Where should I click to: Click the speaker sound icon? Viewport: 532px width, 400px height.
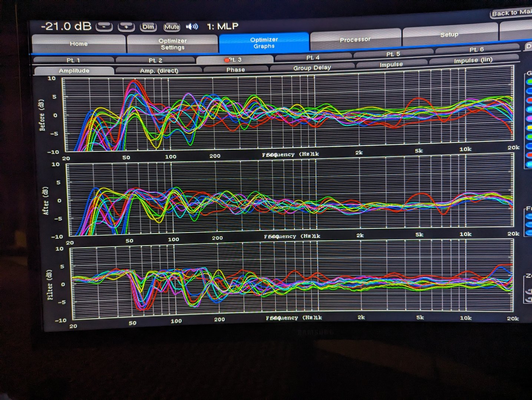[192, 27]
